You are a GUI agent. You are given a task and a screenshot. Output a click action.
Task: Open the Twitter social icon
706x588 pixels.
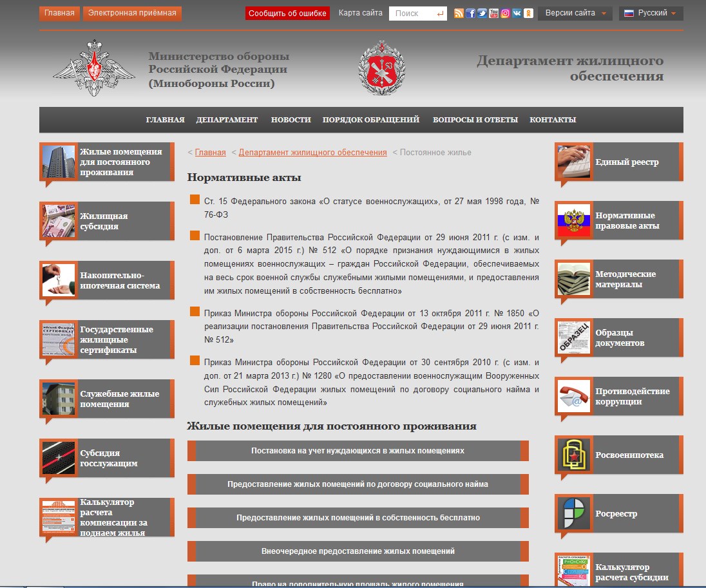click(x=482, y=14)
